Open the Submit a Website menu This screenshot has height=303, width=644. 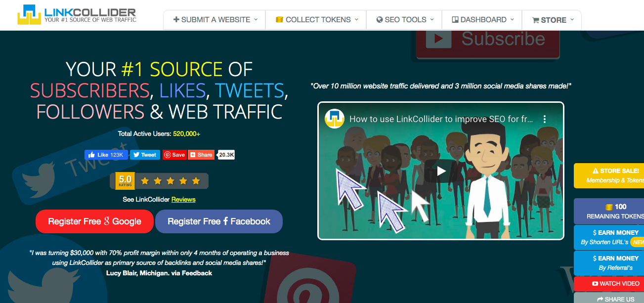(215, 20)
